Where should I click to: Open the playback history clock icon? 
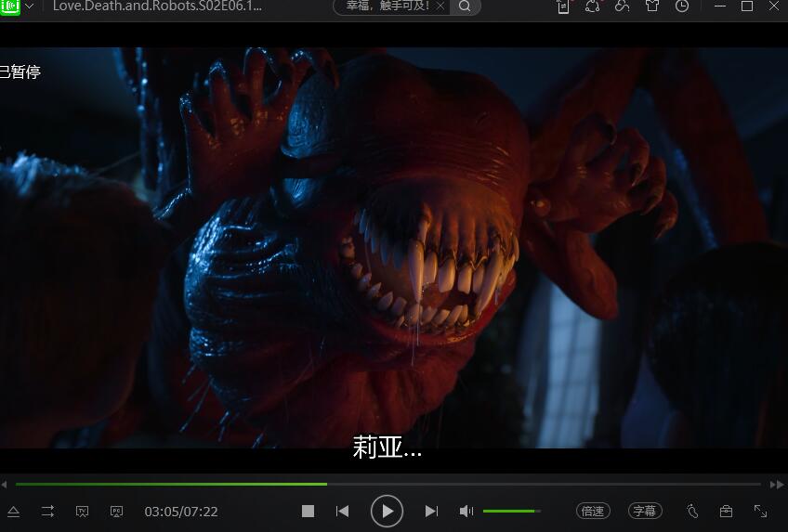(682, 6)
